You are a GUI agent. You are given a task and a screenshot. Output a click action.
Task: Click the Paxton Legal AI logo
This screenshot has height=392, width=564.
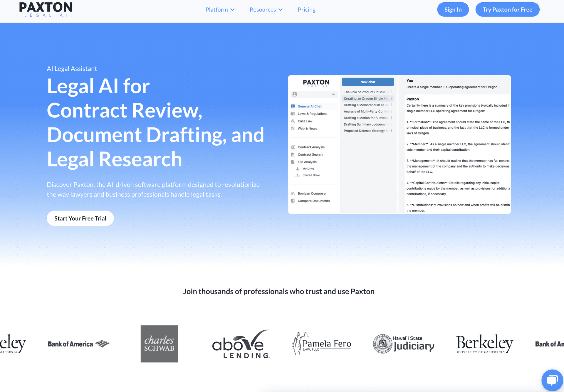46,9
